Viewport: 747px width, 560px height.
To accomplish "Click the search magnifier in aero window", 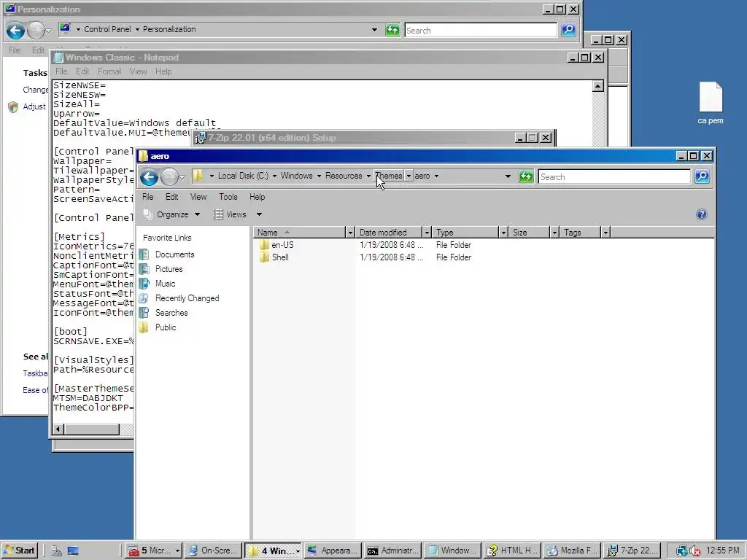I will tap(702, 176).
